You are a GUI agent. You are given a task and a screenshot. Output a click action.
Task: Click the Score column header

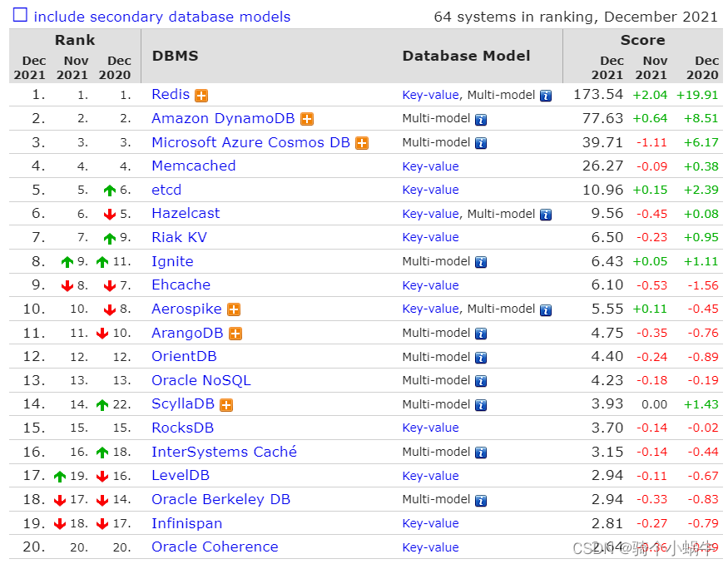click(x=642, y=40)
